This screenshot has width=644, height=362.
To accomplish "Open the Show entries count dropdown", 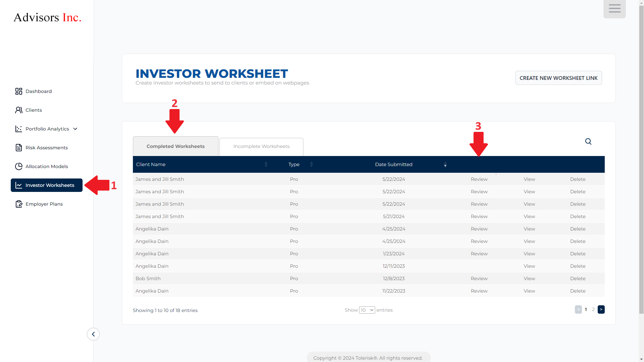I will (x=367, y=310).
